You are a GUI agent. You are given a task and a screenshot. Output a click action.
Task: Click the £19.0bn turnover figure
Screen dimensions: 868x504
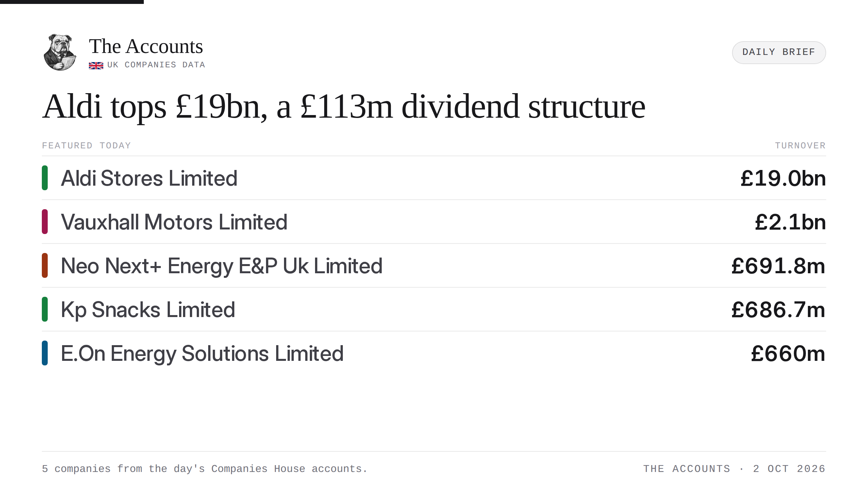(x=783, y=178)
